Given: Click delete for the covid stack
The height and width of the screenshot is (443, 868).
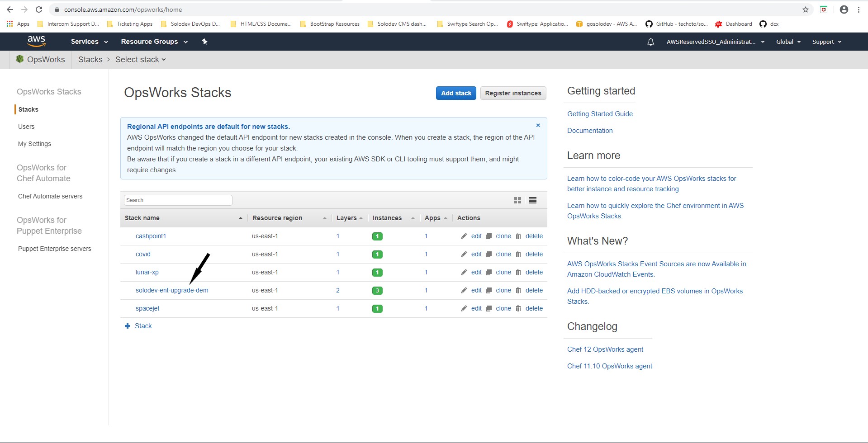Looking at the screenshot, I should (534, 254).
